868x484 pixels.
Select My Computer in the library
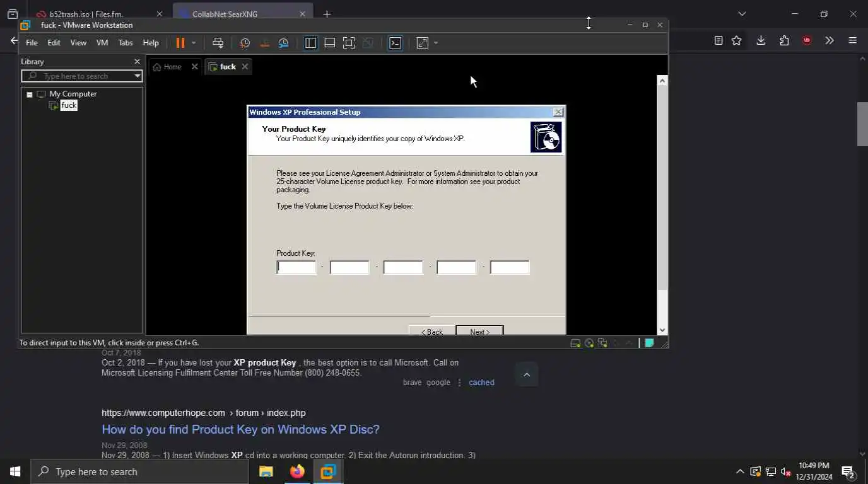[x=73, y=94]
